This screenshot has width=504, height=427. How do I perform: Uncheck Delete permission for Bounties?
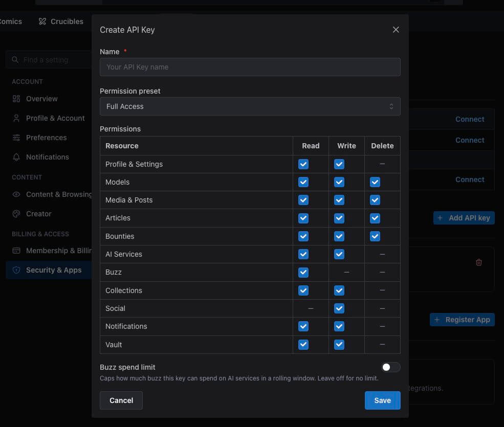tap(375, 236)
